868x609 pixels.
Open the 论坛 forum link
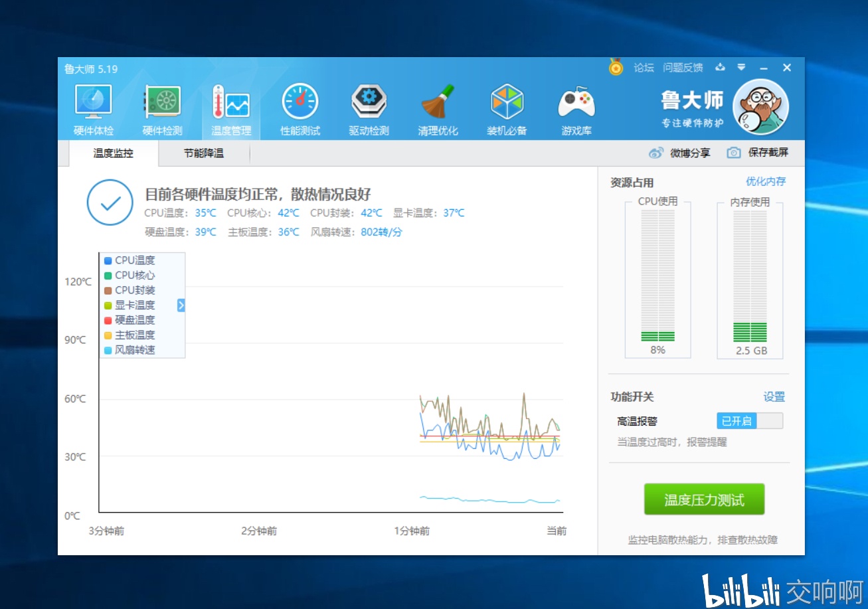pyautogui.click(x=644, y=67)
